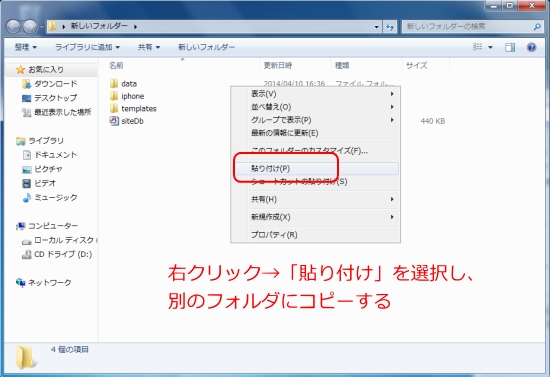Click the ミュージック note icon
The height and width of the screenshot is (377, 550).
click(x=27, y=198)
